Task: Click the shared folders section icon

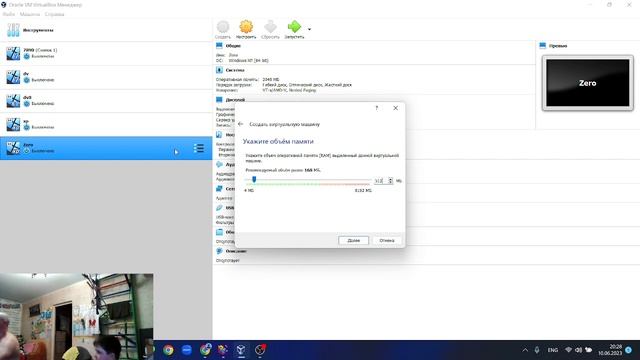Action: pyautogui.click(x=219, y=232)
